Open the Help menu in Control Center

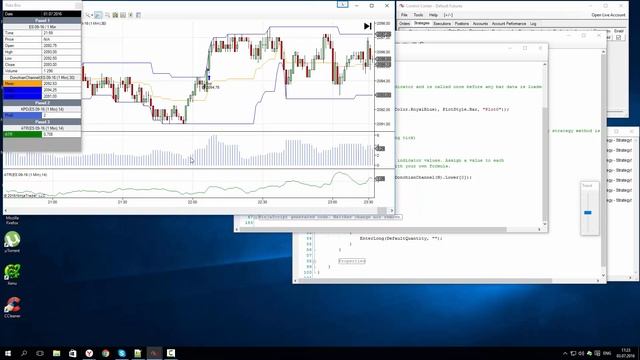(433, 15)
